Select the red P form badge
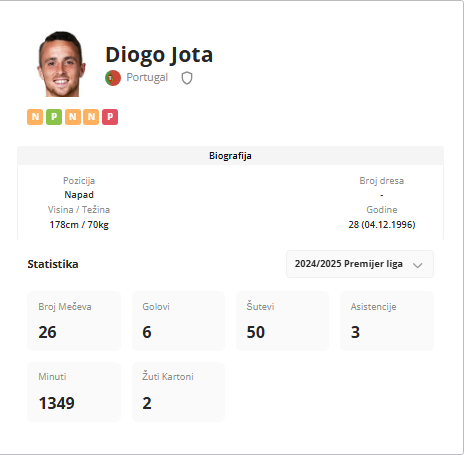This screenshot has width=464, height=455. [x=110, y=117]
